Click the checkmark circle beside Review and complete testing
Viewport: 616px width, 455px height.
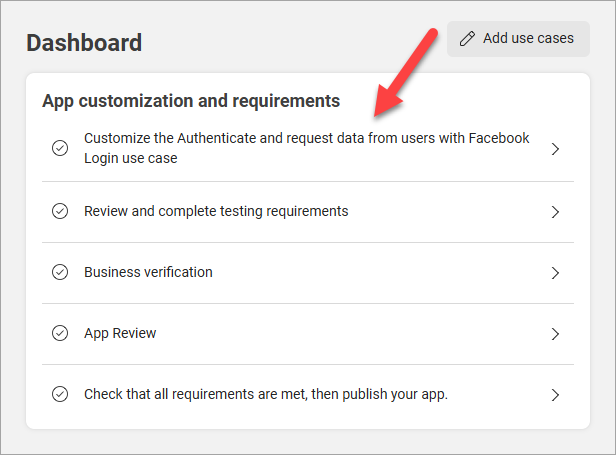tap(60, 211)
